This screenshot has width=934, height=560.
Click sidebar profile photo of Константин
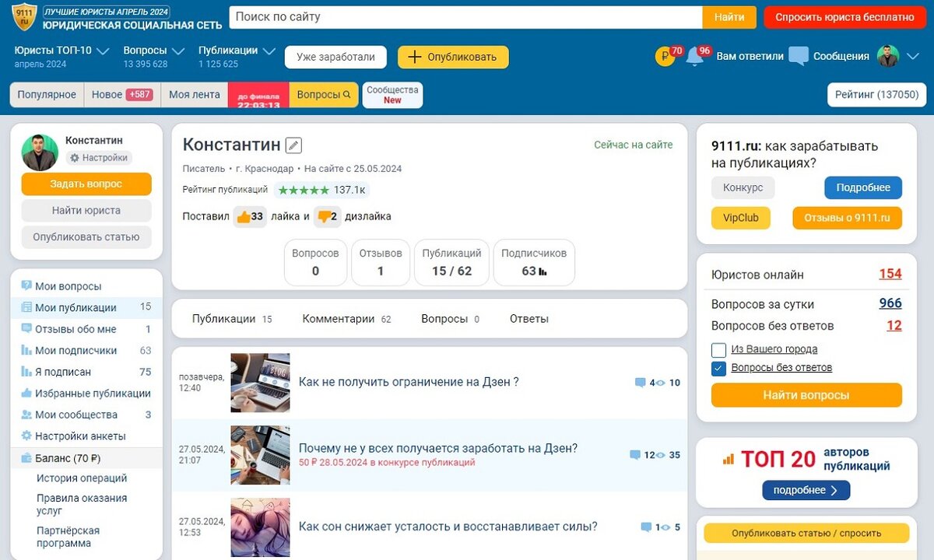40,152
